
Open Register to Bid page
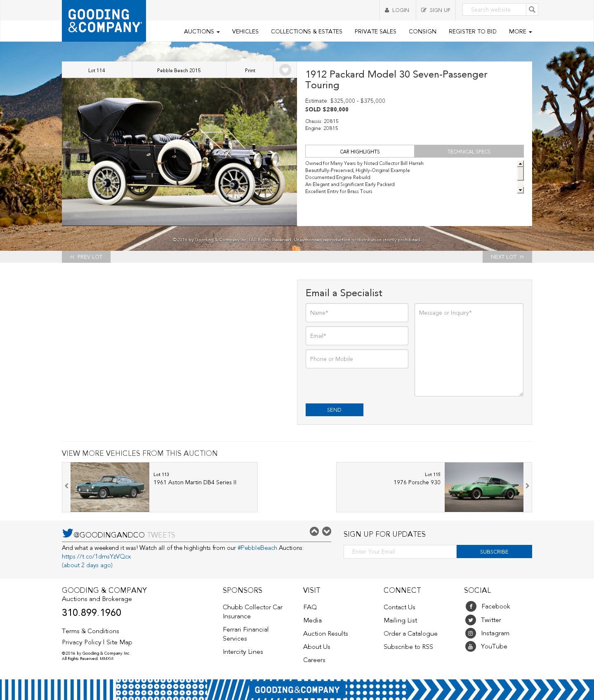(x=472, y=31)
